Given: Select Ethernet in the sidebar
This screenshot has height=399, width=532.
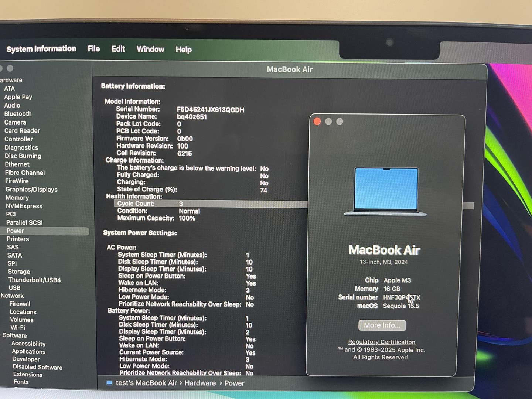Looking at the screenshot, I should (17, 164).
